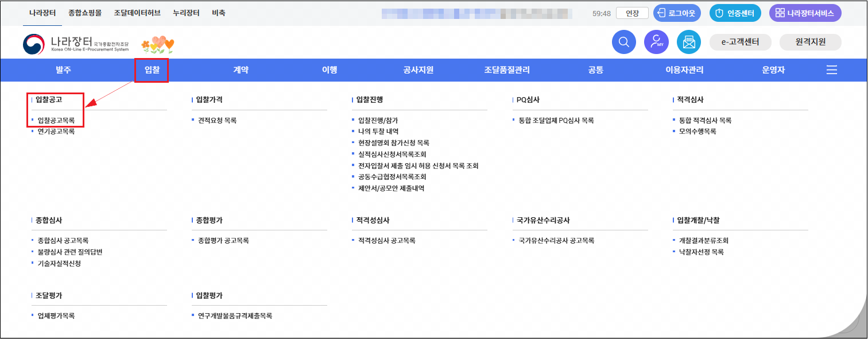868x339 pixels.
Task: Open the My page circular icon
Action: (656, 41)
